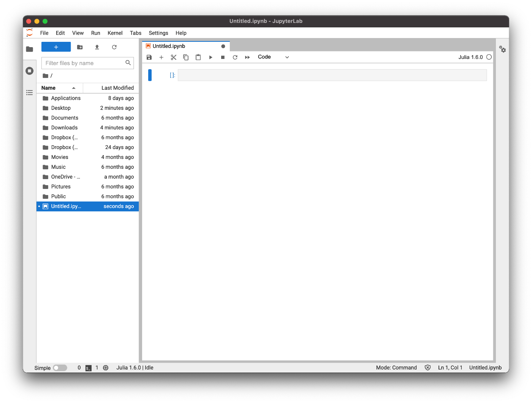This screenshot has width=532, height=403.
Task: Run the selected cell
Action: tap(211, 57)
